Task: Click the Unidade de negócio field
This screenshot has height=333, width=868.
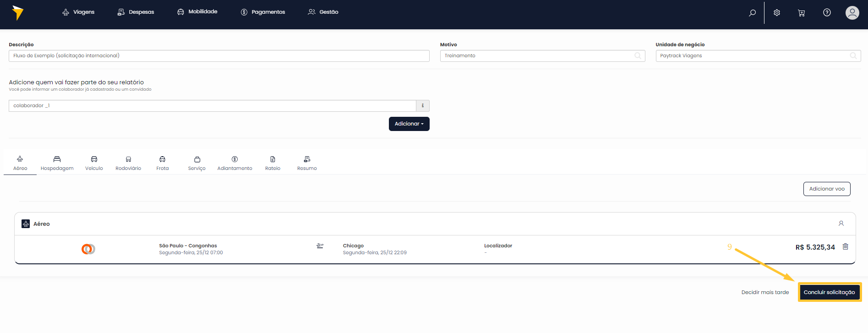Action: point(758,56)
